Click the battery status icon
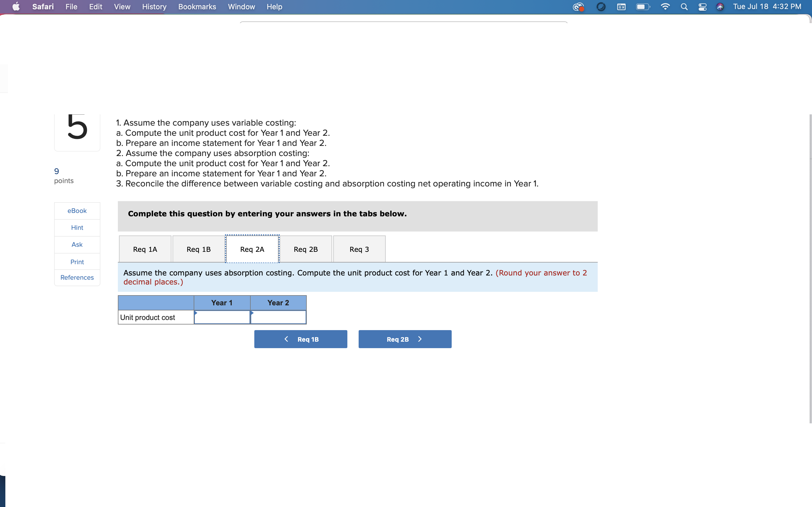Screen dimensions: 812x507 tap(643, 7)
